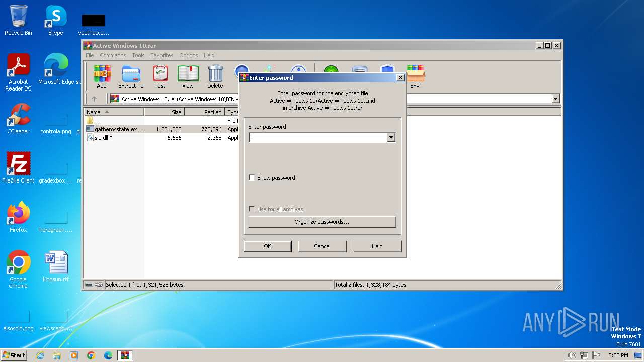644x362 pixels.
Task: Click OK in the password dialog
Action: pyautogui.click(x=267, y=246)
